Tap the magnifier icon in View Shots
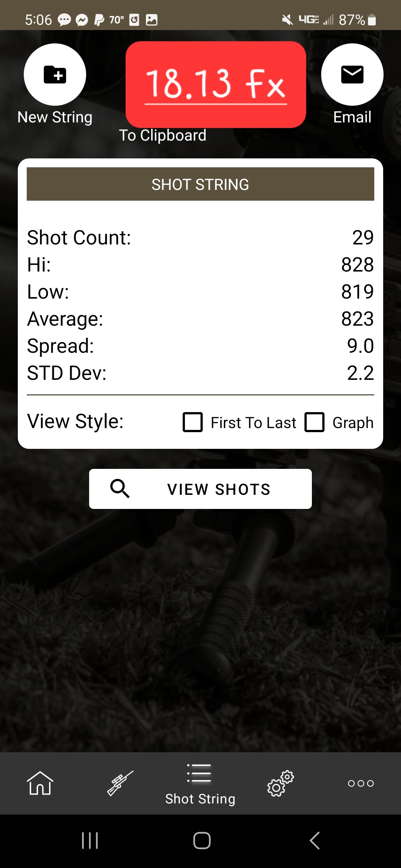 [x=120, y=489]
